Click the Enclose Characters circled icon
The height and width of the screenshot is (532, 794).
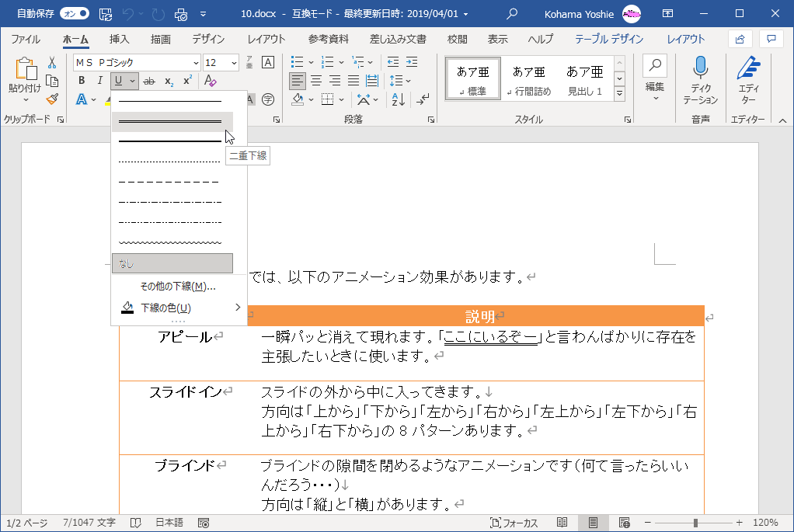[268, 99]
